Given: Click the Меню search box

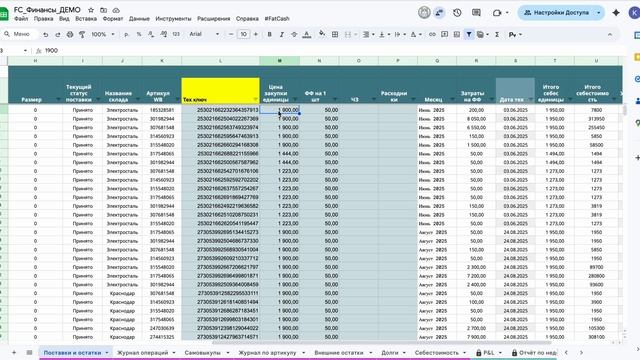Looking at the screenshot, I should click(21, 34).
